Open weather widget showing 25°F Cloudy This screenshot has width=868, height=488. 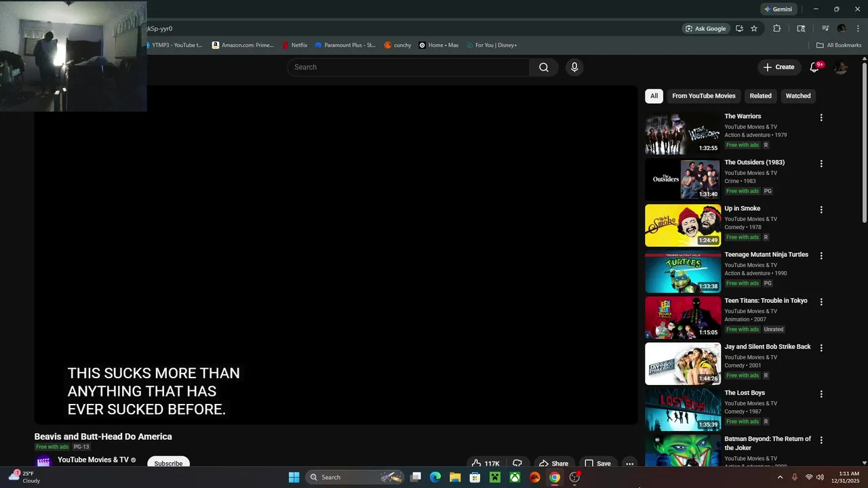[24, 477]
